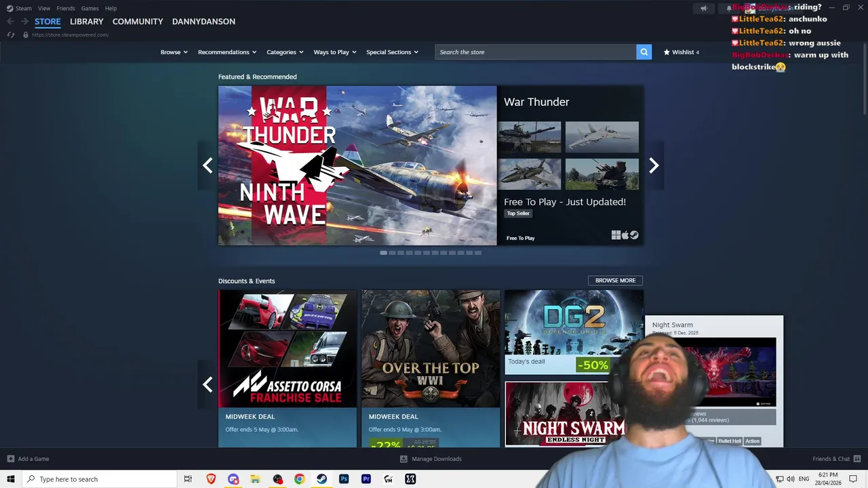Go forward with the navigation forward arrow
This screenshot has width=868, height=488.
pyautogui.click(x=24, y=21)
